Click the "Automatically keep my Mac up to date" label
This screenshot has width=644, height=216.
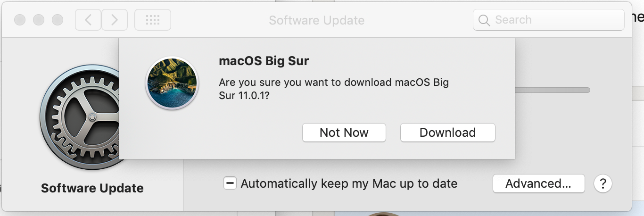349,183
